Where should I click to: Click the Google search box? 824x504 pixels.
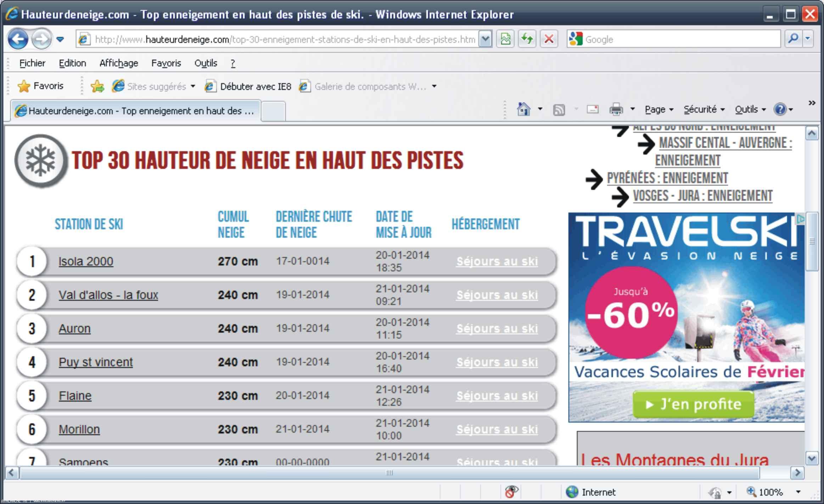coord(673,39)
